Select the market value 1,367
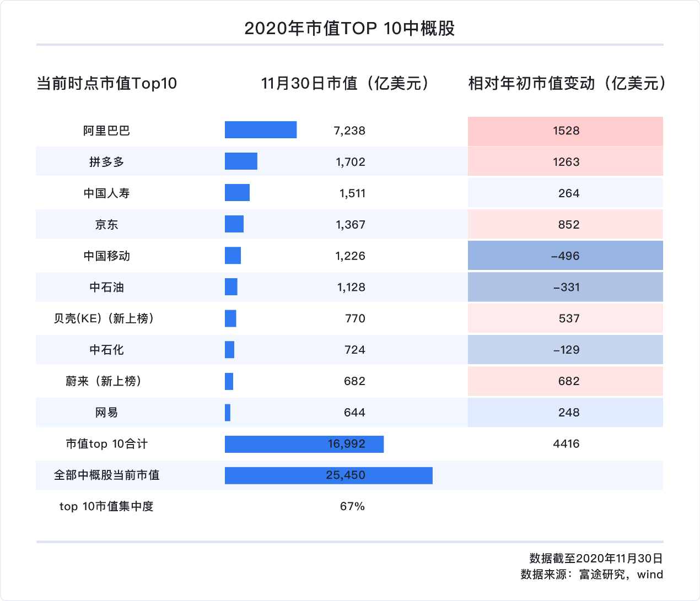700x601 pixels. (x=351, y=225)
